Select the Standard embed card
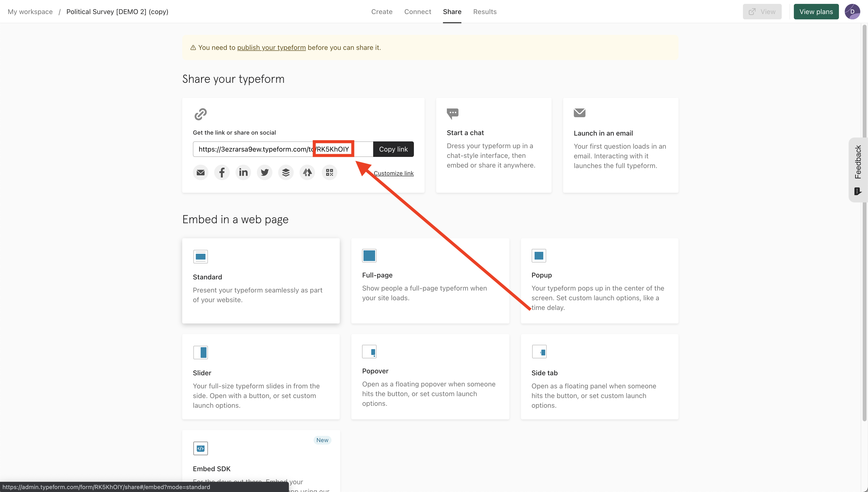 260,280
